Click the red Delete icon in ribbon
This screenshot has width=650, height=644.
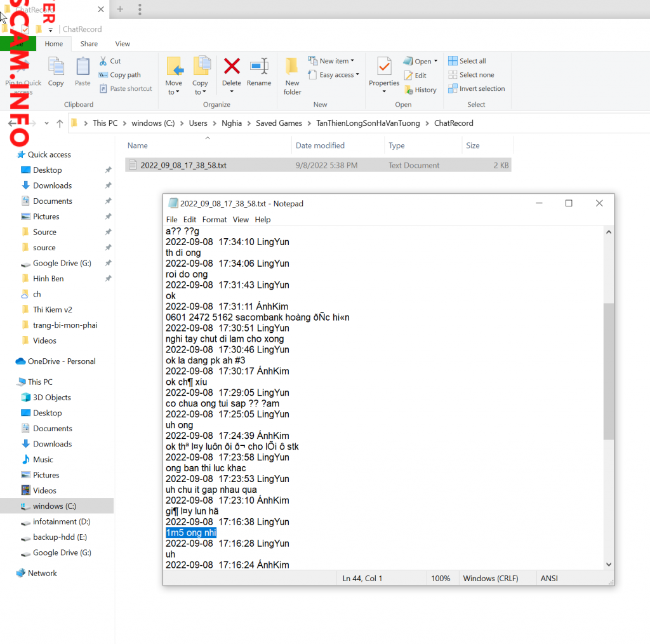pyautogui.click(x=232, y=66)
